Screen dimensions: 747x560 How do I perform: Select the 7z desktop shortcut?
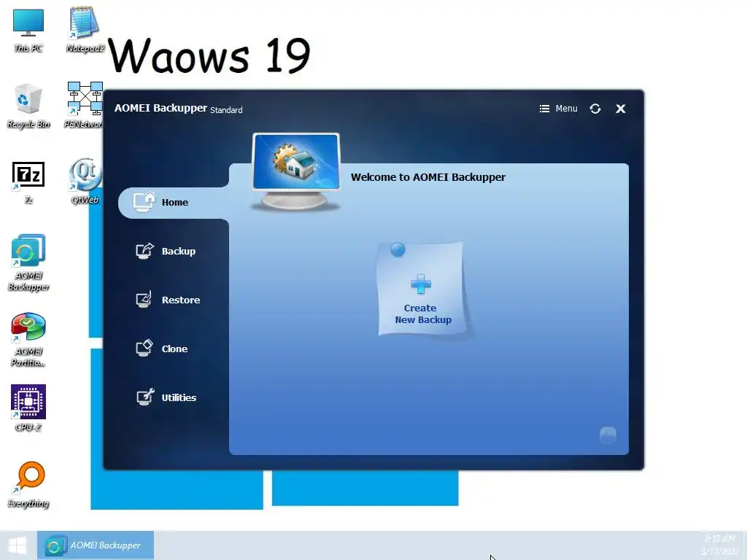28,183
